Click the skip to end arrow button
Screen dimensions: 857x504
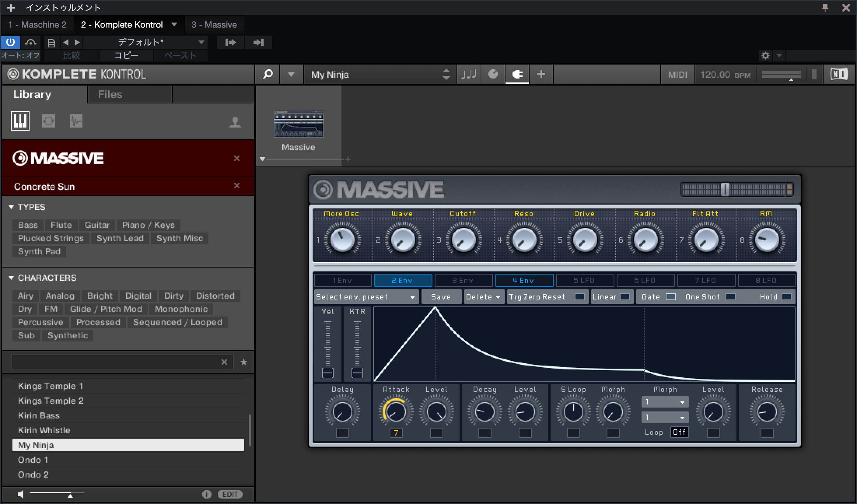point(259,42)
